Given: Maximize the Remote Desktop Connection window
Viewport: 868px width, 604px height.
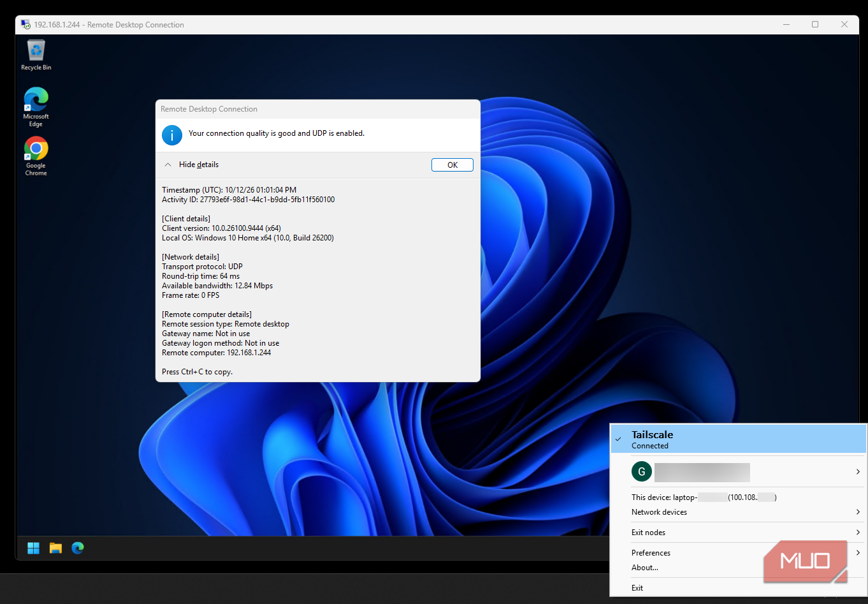Looking at the screenshot, I should pyautogui.click(x=815, y=25).
